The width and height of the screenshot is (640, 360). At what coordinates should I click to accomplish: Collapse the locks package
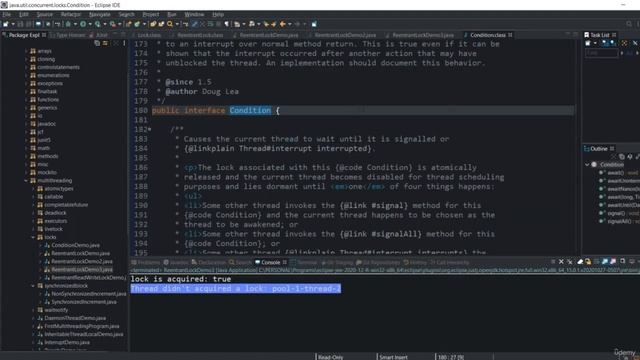pos(33,237)
